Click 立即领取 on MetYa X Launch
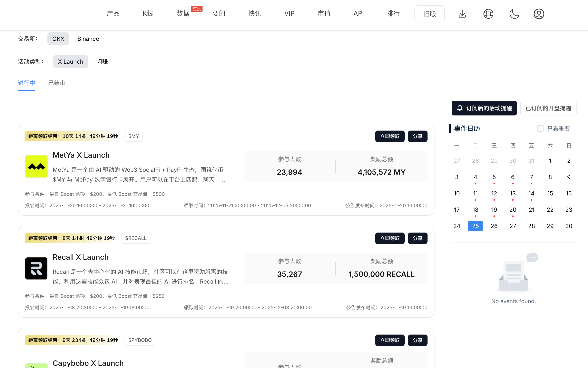This screenshot has height=368, width=588. [390, 136]
